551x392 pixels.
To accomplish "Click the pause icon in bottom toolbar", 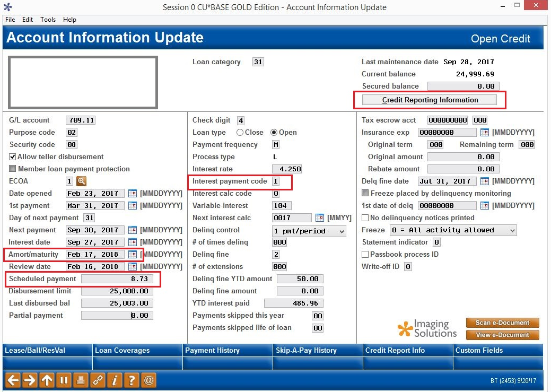I will (x=64, y=380).
